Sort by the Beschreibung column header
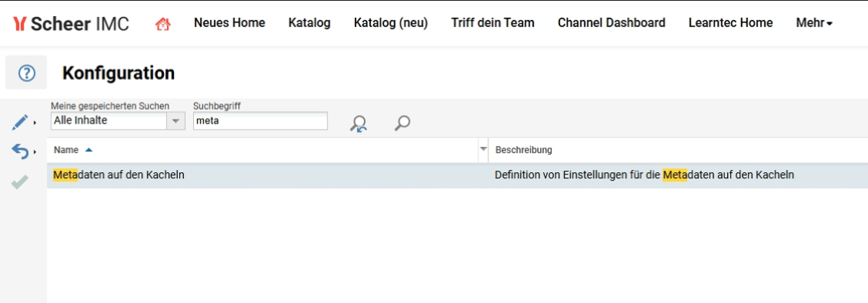Image resolution: width=868 pixels, height=303 pixels. click(x=524, y=150)
